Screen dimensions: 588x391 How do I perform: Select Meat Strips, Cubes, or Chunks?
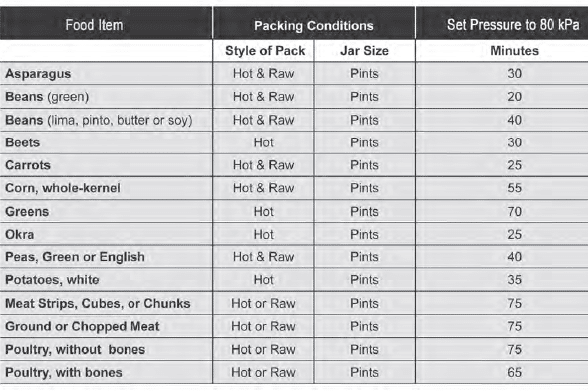tap(98, 303)
